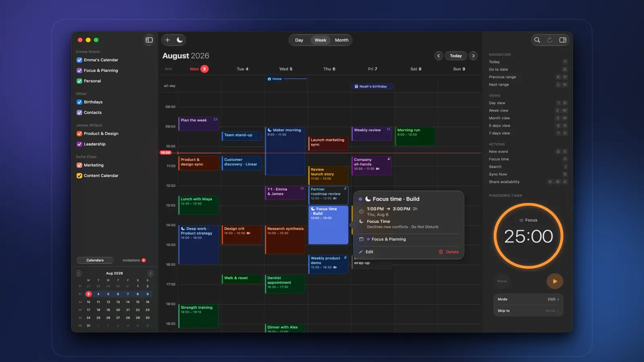Open Company all-hands event
The image size is (644, 362).
[x=372, y=166]
